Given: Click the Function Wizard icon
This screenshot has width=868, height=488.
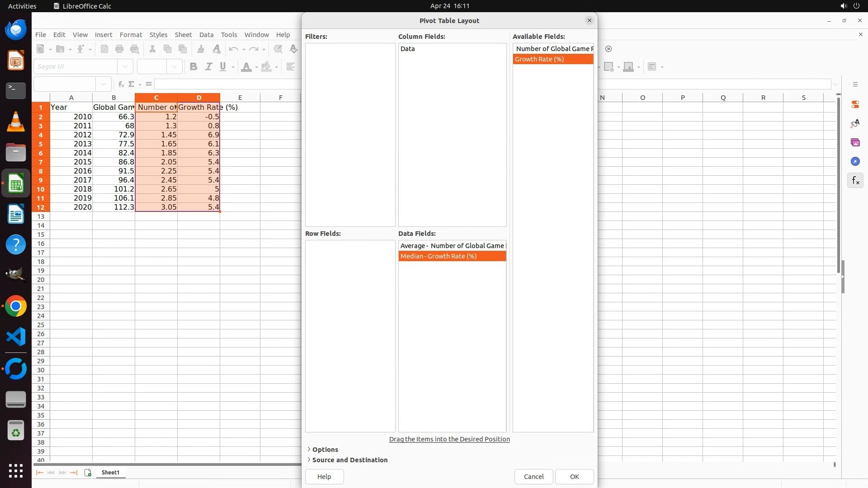Looking at the screenshot, I should [x=121, y=84].
